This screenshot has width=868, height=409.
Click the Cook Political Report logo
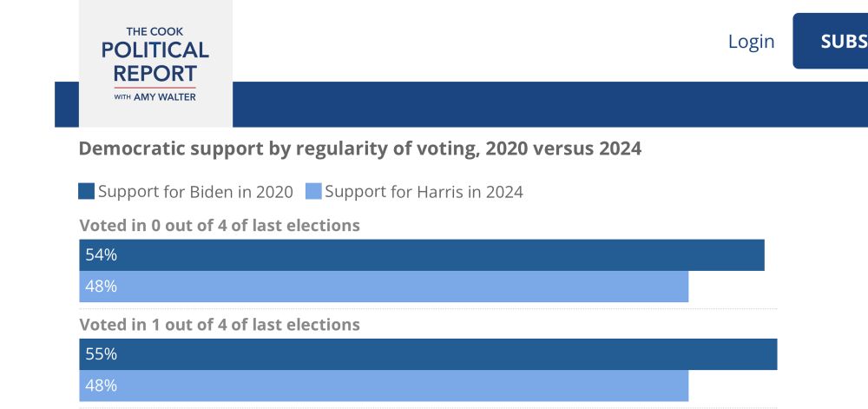tap(155, 63)
